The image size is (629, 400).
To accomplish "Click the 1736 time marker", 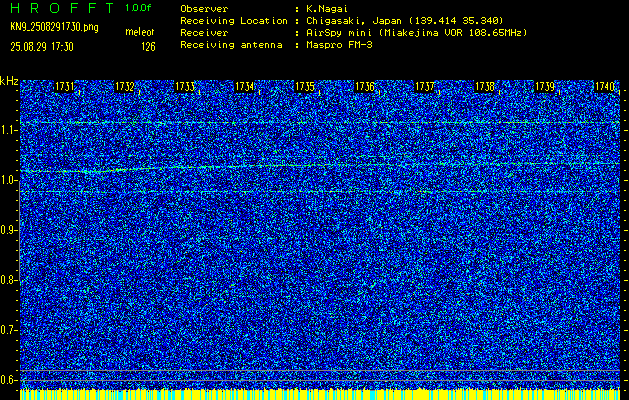I will pos(365,87).
